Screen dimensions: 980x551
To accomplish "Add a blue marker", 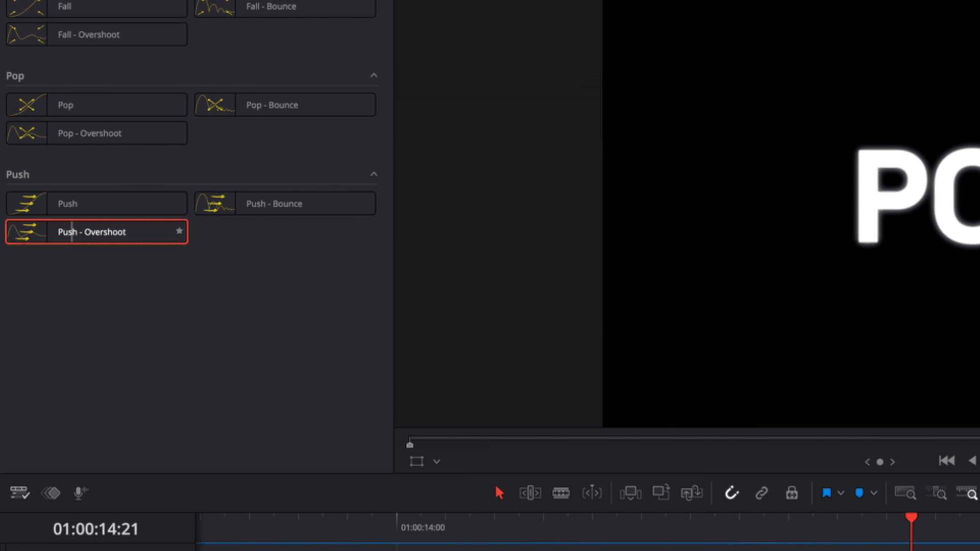I will pyautogui.click(x=859, y=493).
